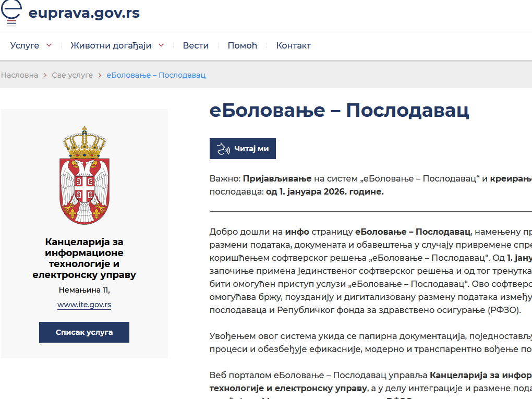Screen dimensions: 532x399
Task: Open the Помоћ section
Action: (x=243, y=45)
